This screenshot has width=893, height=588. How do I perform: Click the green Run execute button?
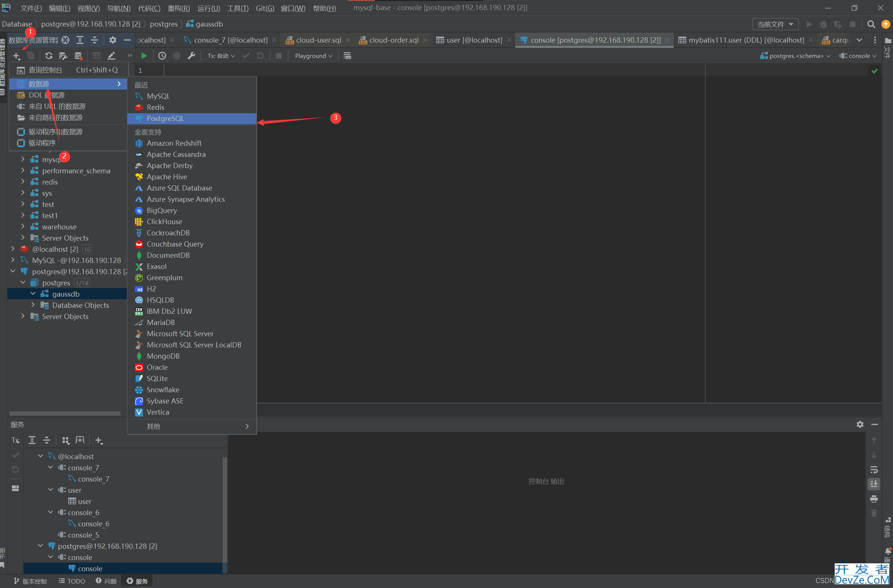[x=144, y=56]
